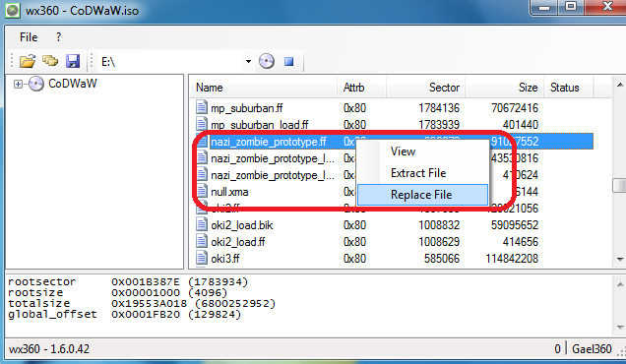Click size value 59095652
This screenshot has height=364, width=626.
tap(515, 225)
